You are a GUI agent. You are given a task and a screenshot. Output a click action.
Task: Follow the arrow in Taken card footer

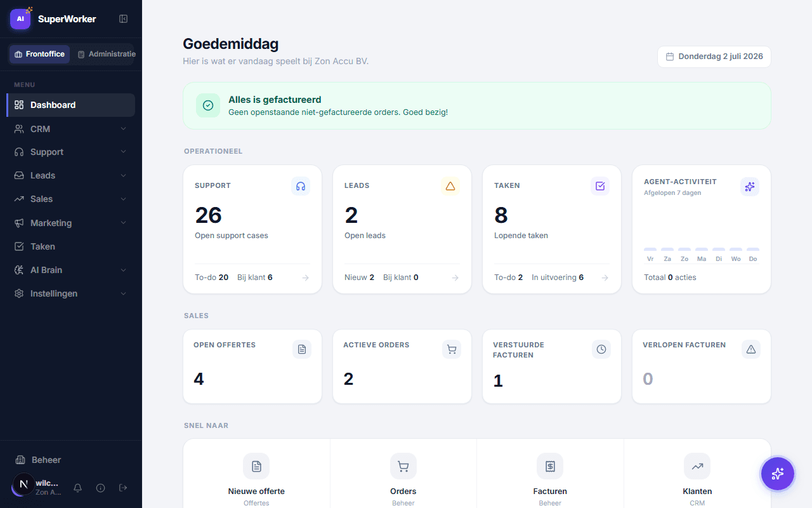605,277
